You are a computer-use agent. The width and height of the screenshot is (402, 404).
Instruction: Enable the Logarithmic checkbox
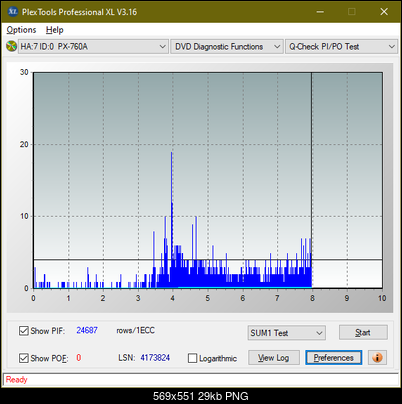pyautogui.click(x=192, y=358)
